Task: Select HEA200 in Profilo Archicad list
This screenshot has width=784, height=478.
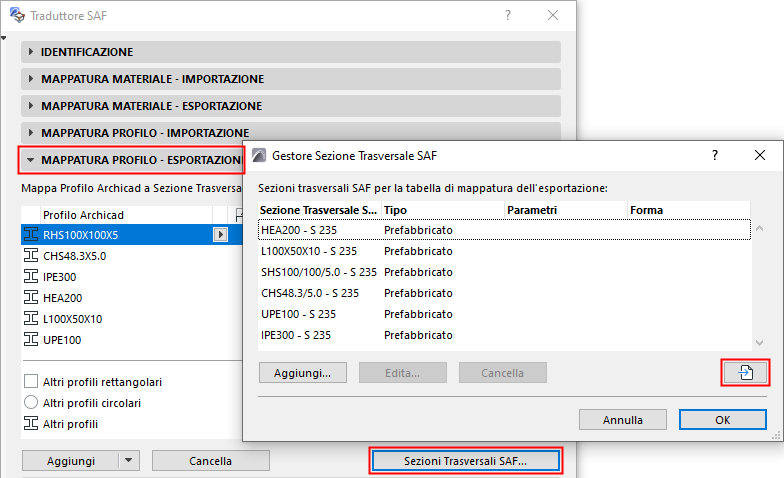Action: pyautogui.click(x=62, y=298)
